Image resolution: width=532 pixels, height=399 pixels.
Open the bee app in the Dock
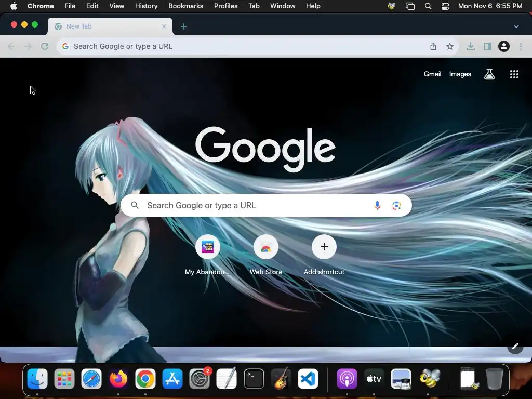(x=429, y=378)
